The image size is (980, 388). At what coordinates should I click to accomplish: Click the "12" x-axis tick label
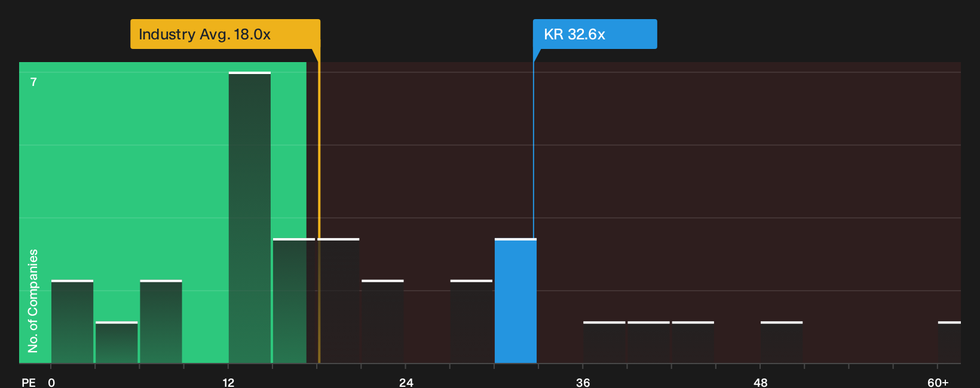click(x=228, y=383)
